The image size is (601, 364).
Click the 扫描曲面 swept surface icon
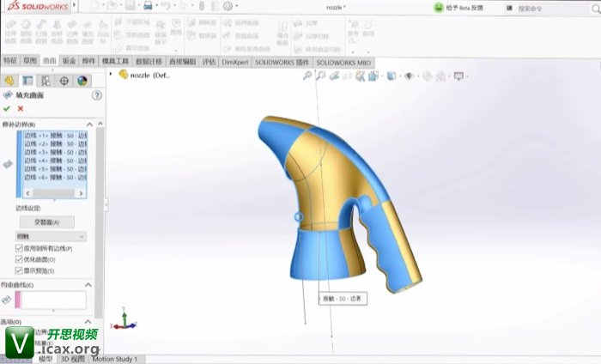tap(41, 32)
